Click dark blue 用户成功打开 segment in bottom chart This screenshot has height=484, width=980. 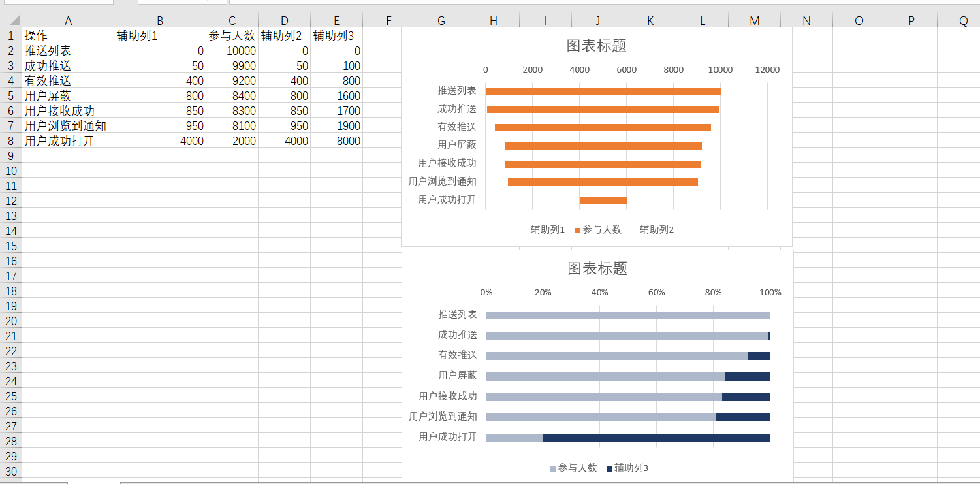click(x=656, y=438)
